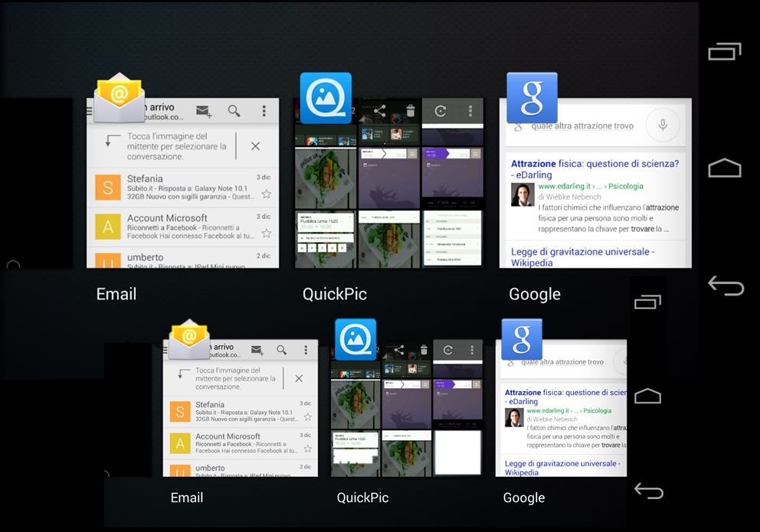Screen dimensions: 760x532
Task: Tap the large 'QuickPic' label under the upper preview
Action: (x=335, y=294)
